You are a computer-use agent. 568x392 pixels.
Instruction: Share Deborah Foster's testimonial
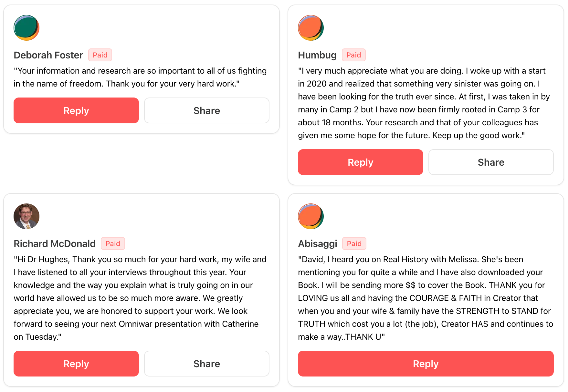[207, 110]
